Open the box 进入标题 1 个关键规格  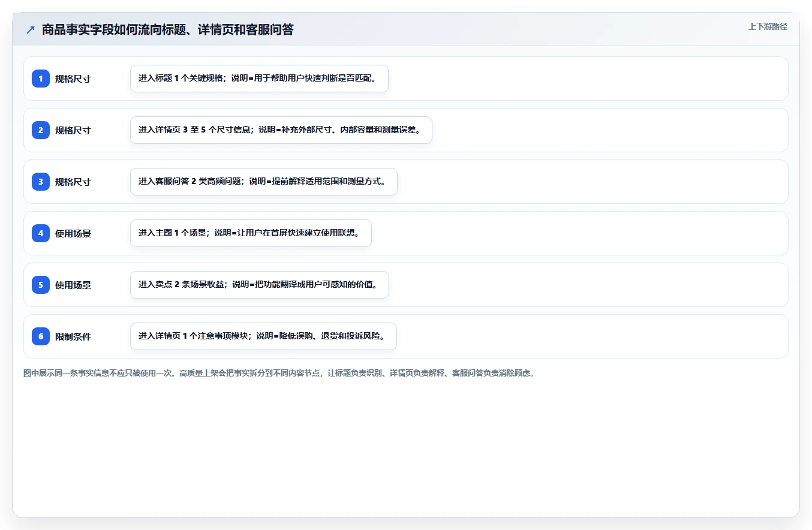click(x=259, y=79)
